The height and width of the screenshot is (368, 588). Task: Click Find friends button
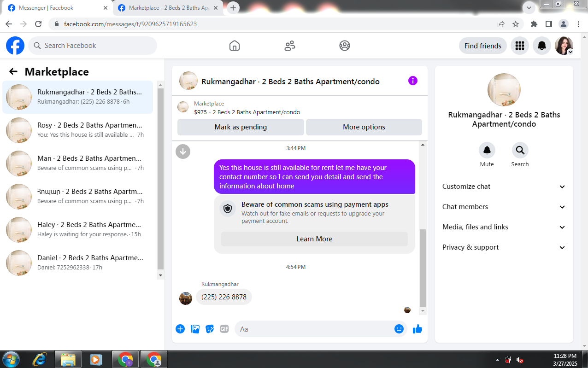tap(483, 46)
